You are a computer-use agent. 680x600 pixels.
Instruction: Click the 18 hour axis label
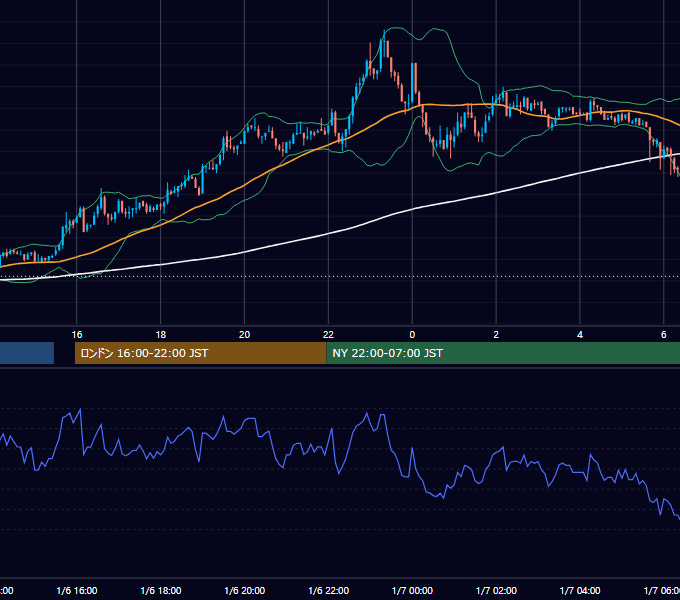click(x=160, y=335)
